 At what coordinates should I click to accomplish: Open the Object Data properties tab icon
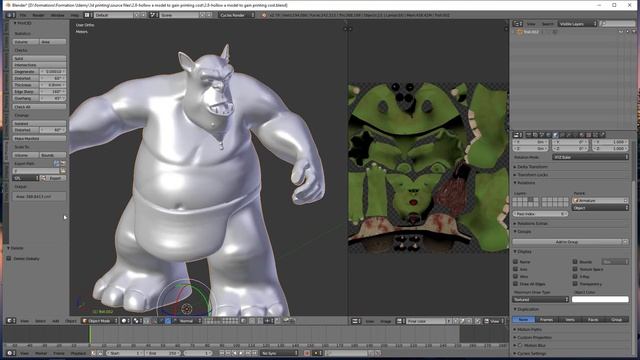(x=575, y=135)
